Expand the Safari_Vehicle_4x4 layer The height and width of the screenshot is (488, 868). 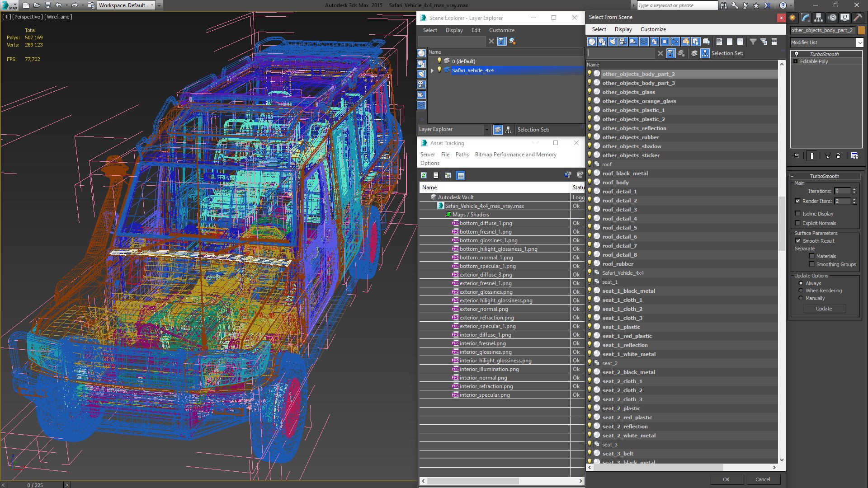point(432,70)
